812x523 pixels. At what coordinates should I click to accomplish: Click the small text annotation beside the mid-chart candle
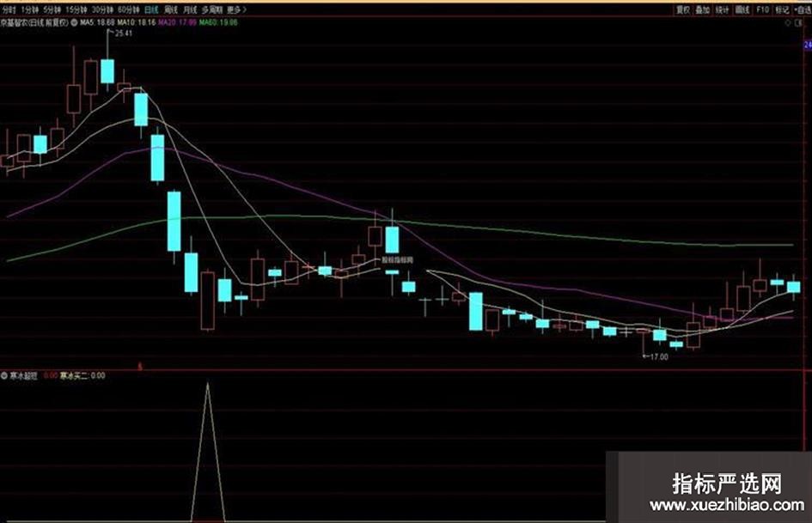point(397,260)
